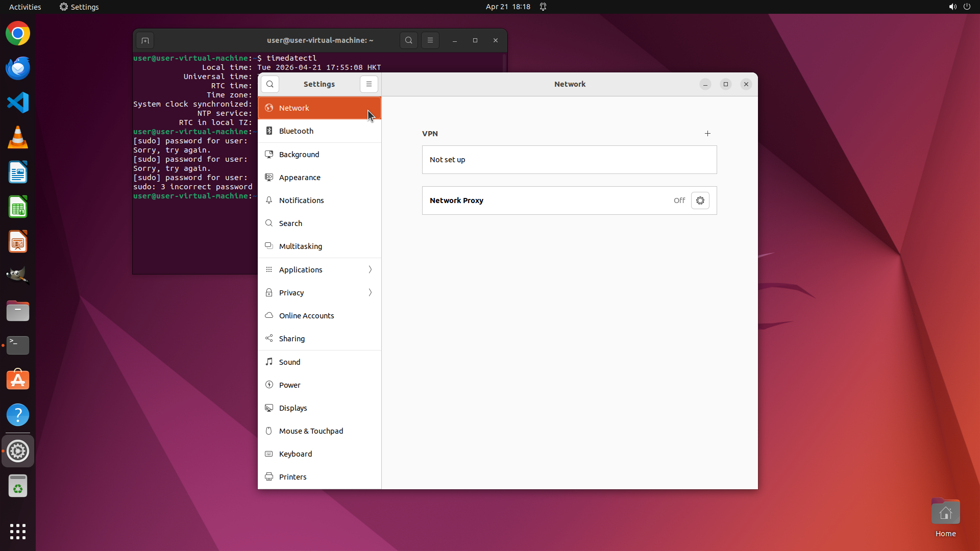980x551 pixels.
Task: Expand the Privacy settings section
Action: pyautogui.click(x=320, y=292)
